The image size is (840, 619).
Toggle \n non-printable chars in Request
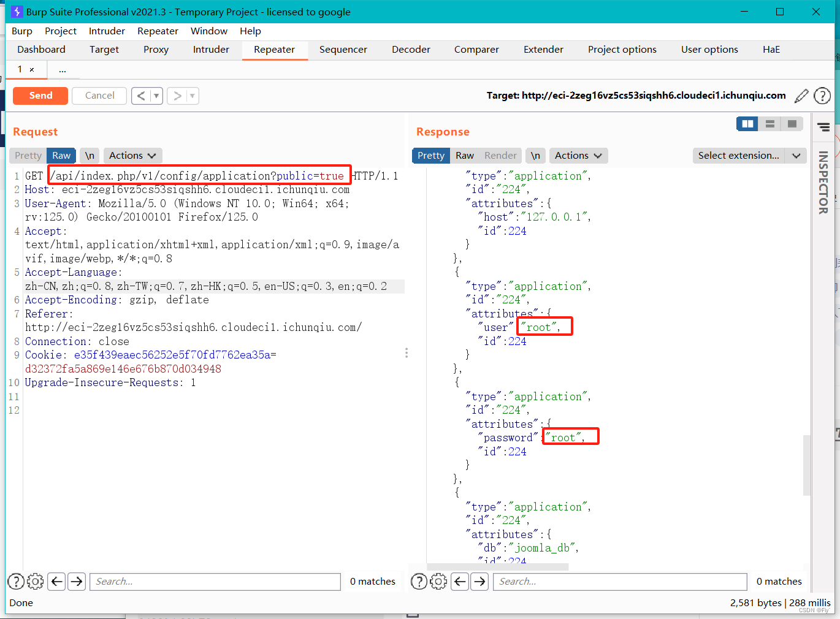coord(90,156)
